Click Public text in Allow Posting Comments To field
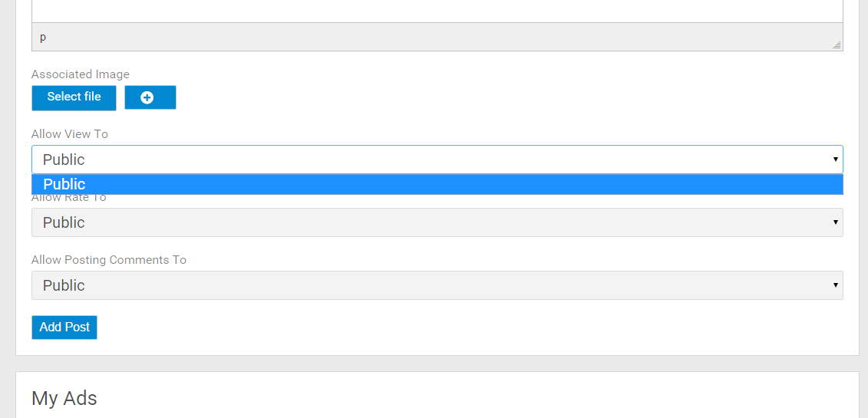Image resolution: width=868 pixels, height=418 pixels. click(64, 285)
